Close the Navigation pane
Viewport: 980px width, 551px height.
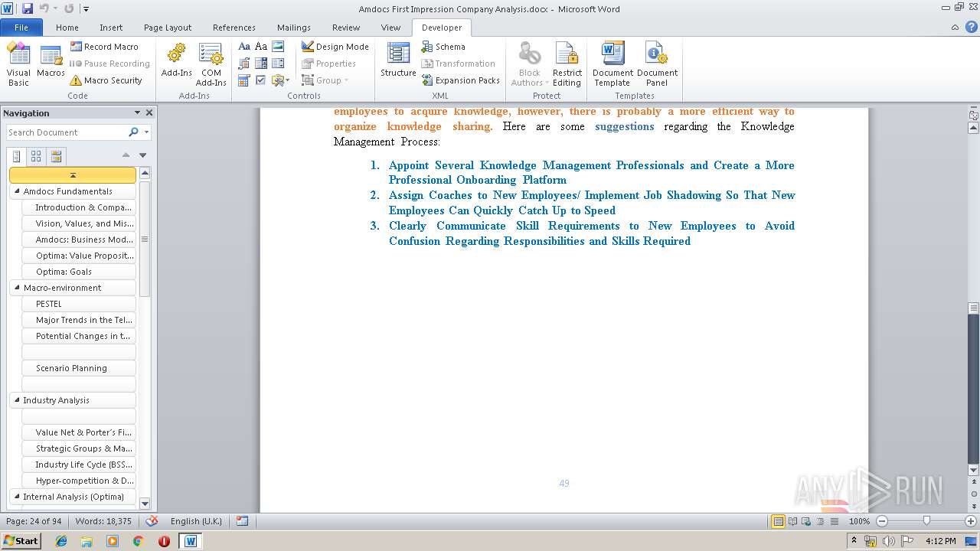(x=149, y=112)
